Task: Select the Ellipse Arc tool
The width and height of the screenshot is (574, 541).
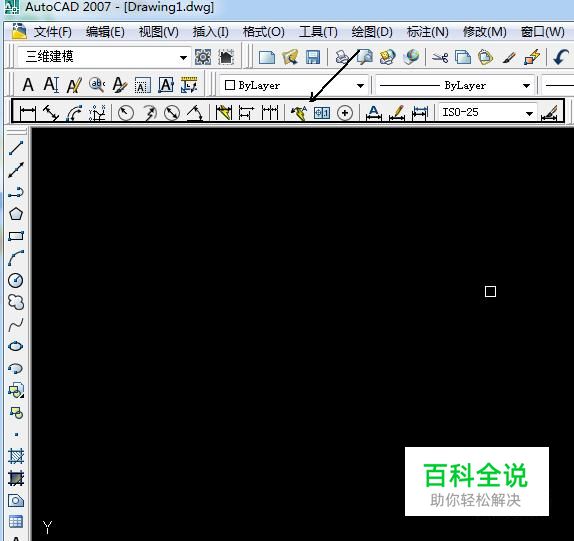Action: (16, 369)
